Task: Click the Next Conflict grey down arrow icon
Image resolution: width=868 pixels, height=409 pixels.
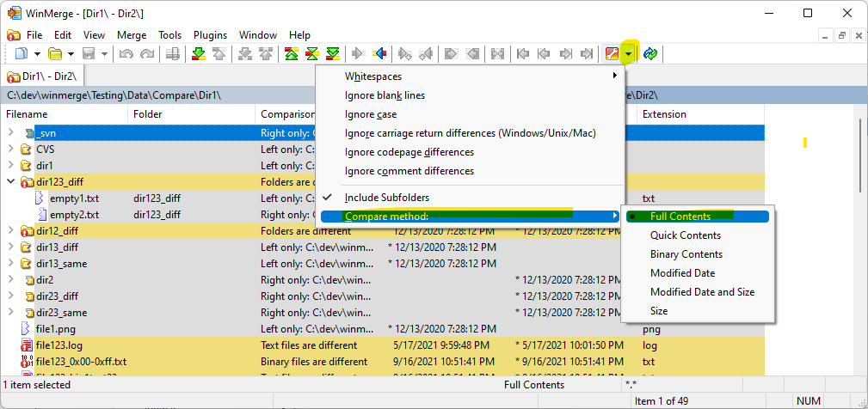Action: click(245, 53)
